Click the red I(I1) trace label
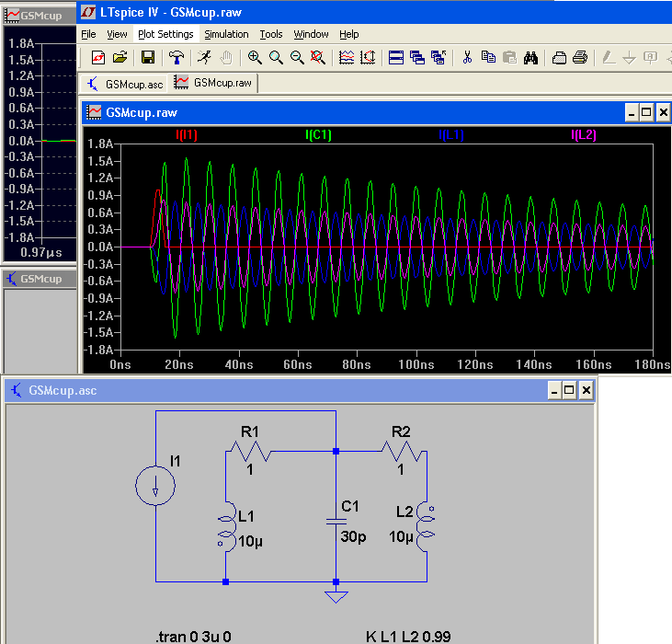 (x=187, y=135)
